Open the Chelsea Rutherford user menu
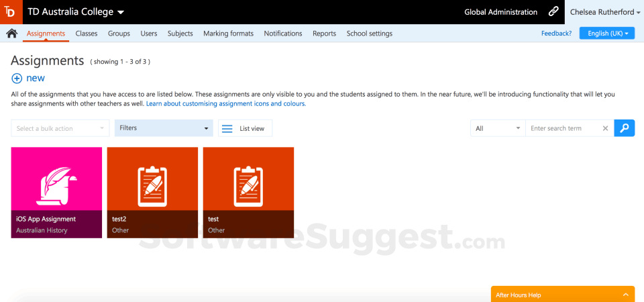This screenshot has height=302, width=644. 604,12
